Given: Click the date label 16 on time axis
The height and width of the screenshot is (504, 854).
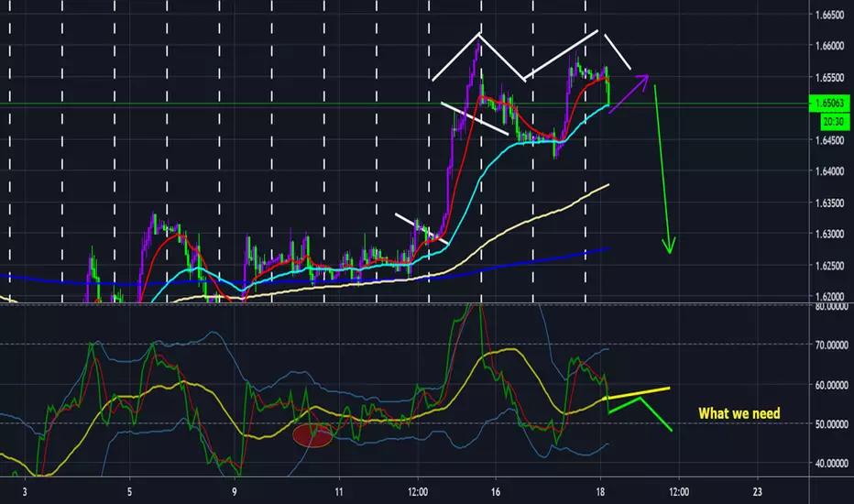Looking at the screenshot, I should (496, 492).
